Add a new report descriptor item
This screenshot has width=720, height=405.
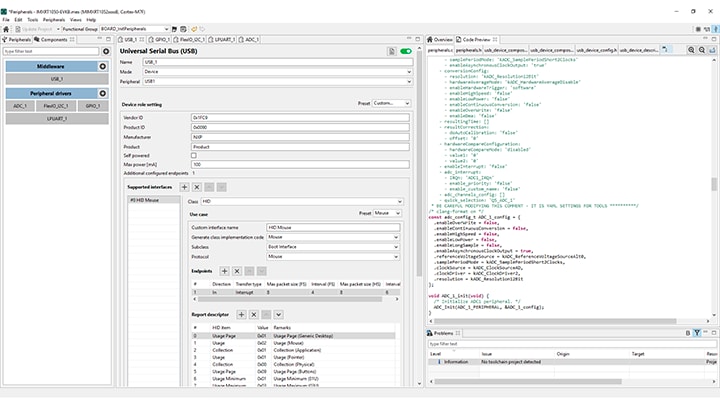click(243, 313)
